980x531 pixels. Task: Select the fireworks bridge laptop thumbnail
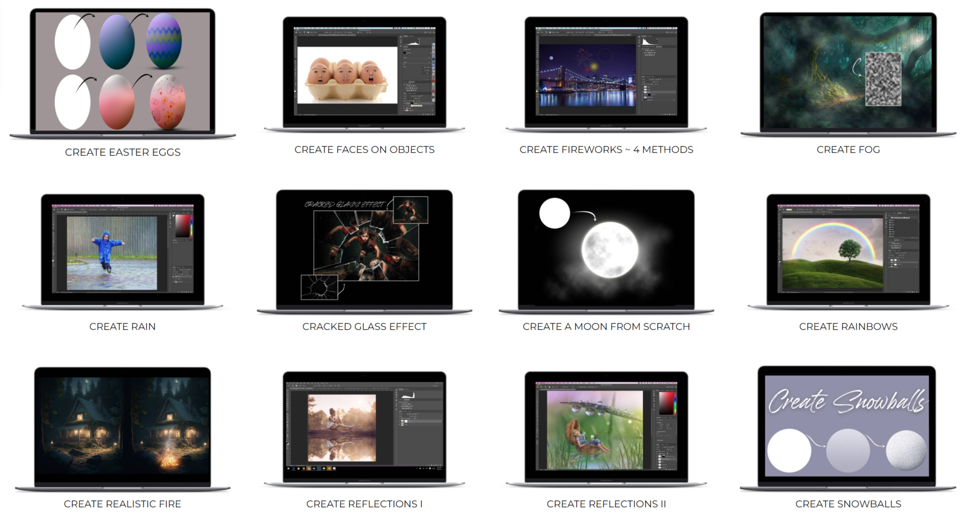click(606, 72)
